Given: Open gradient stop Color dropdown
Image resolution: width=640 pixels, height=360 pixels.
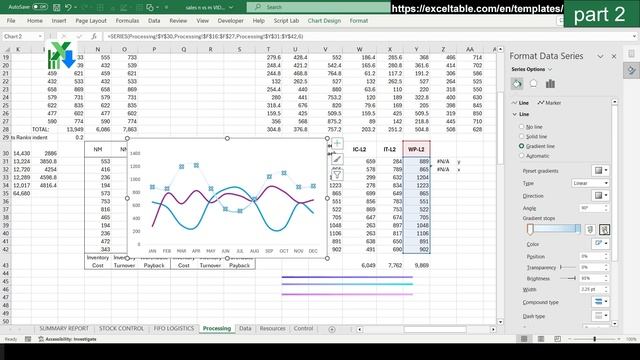Looking at the screenshot, I should [x=601, y=244].
